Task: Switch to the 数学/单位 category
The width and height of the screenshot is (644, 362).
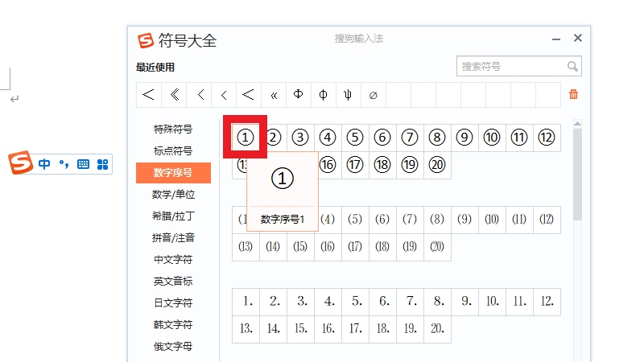Action: tap(173, 194)
